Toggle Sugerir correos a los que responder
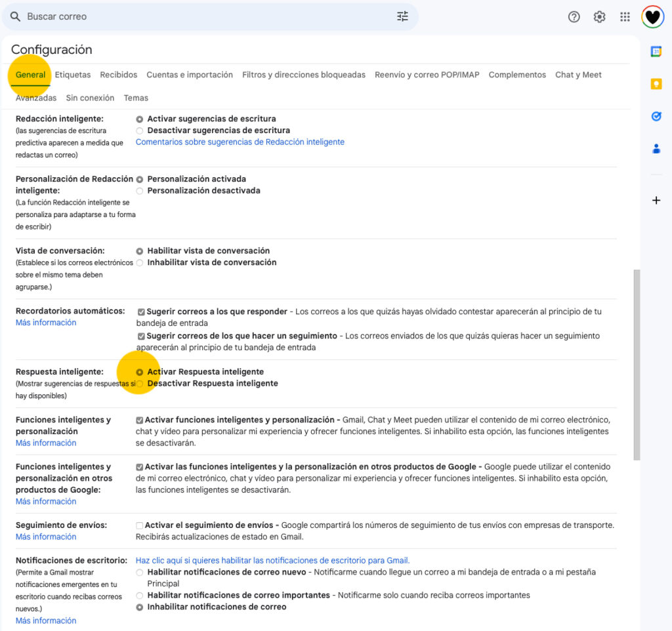The width and height of the screenshot is (672, 631). (x=141, y=312)
